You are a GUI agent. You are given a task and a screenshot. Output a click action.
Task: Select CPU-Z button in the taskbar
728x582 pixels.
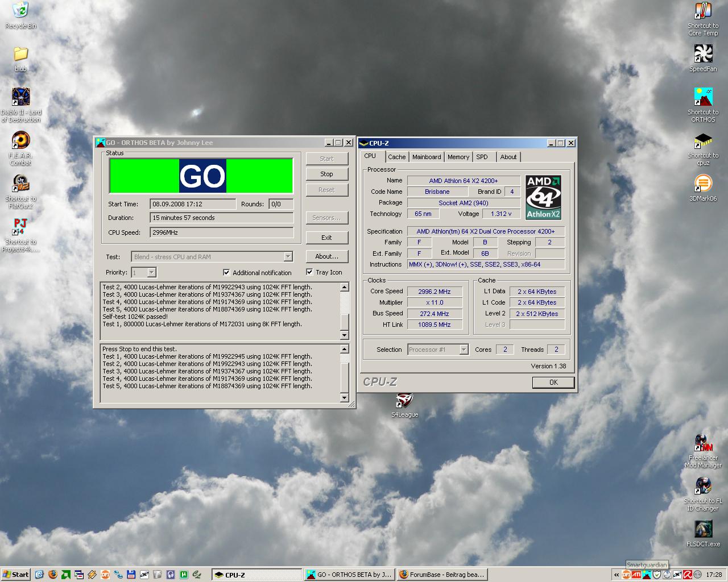pyautogui.click(x=257, y=575)
